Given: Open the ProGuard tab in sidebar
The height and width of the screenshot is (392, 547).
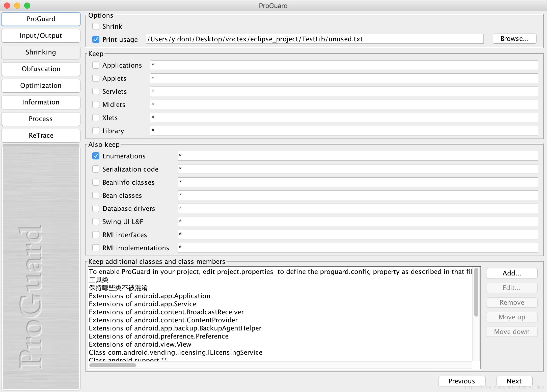Looking at the screenshot, I should 41,19.
